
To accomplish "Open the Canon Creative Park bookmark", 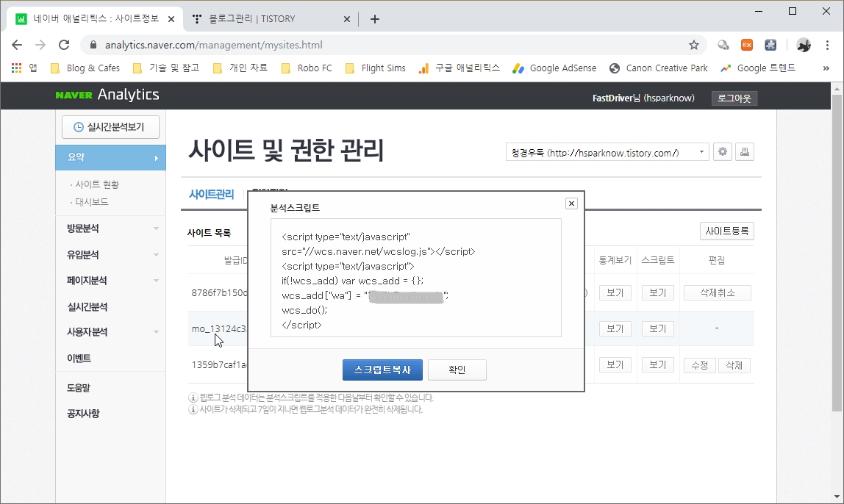I will 658,68.
